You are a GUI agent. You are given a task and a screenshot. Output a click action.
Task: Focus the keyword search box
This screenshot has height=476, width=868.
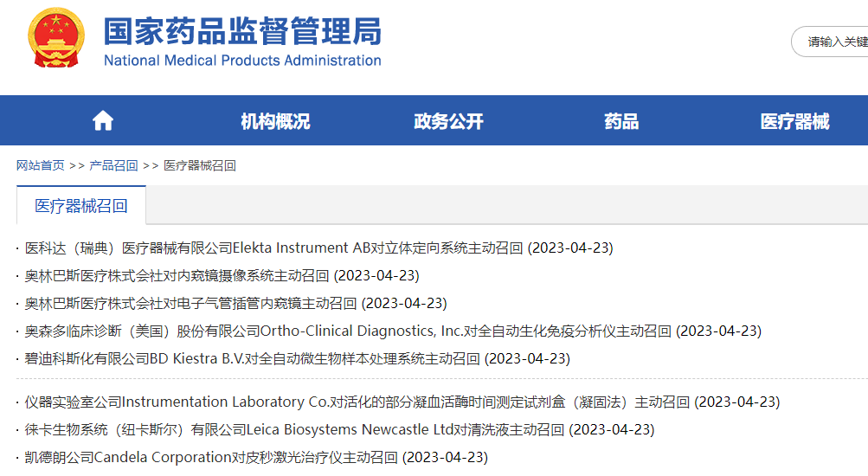click(829, 42)
